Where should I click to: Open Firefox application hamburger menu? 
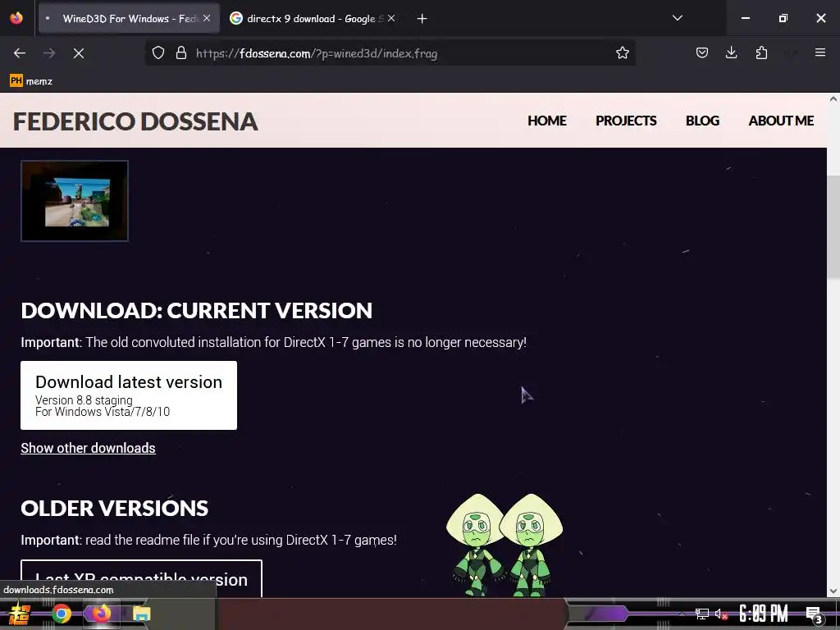click(x=819, y=52)
